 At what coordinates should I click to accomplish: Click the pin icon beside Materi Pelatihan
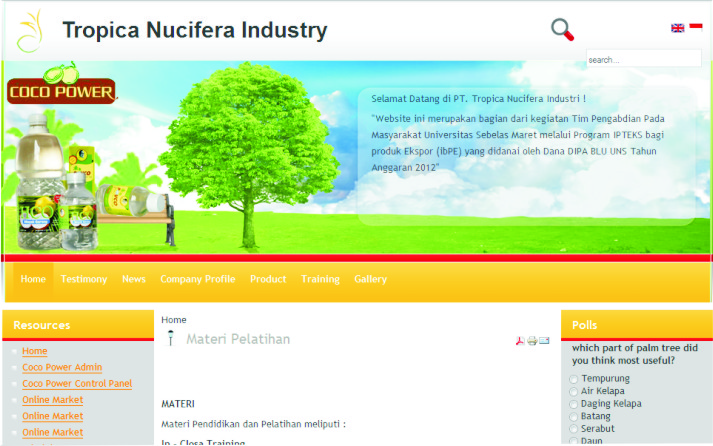click(x=171, y=338)
